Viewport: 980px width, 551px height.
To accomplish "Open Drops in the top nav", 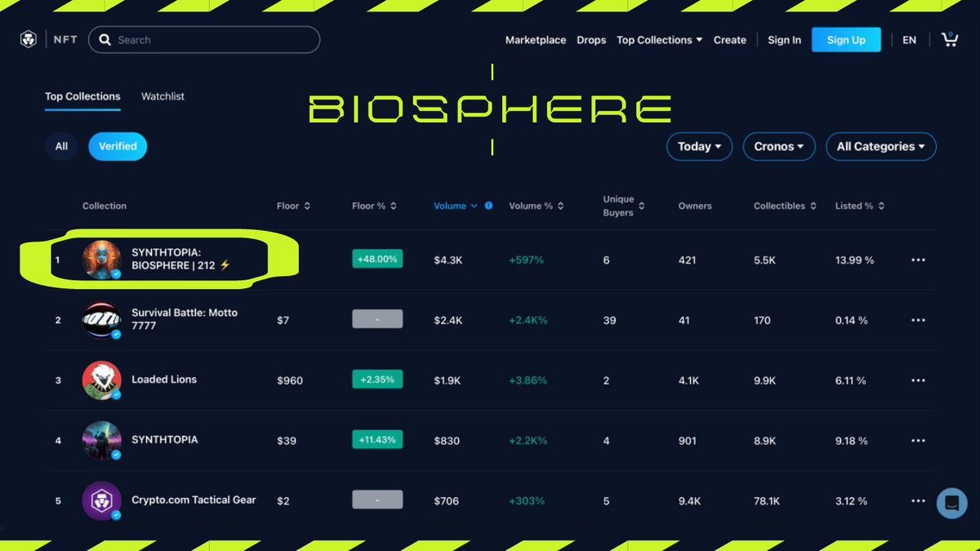I will [591, 39].
